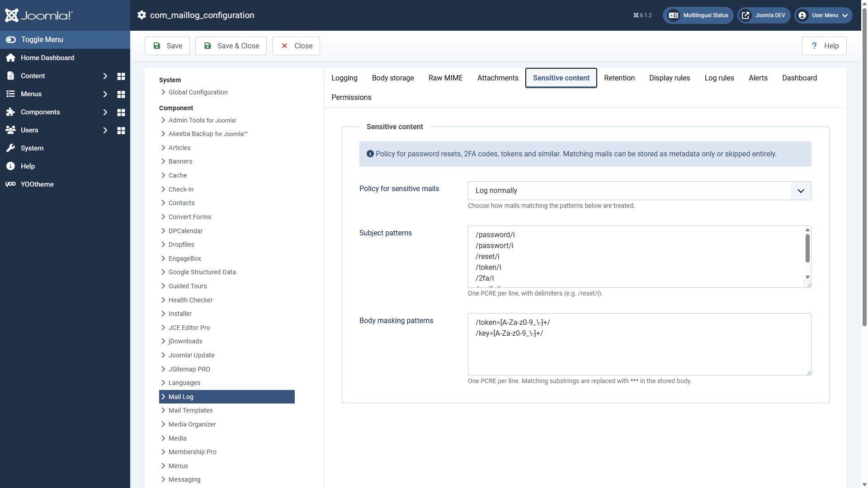Open the Content dashboard grid icon

pos(121,76)
